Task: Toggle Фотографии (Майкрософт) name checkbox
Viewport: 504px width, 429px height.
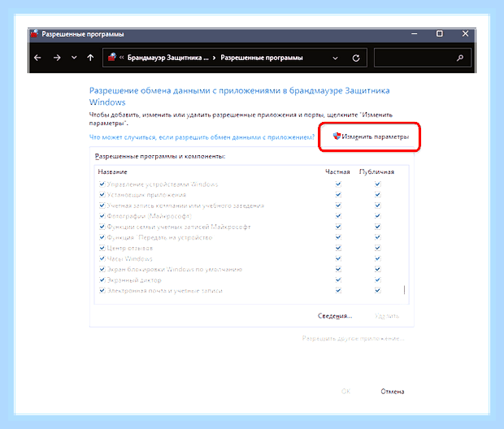Action: [102, 216]
